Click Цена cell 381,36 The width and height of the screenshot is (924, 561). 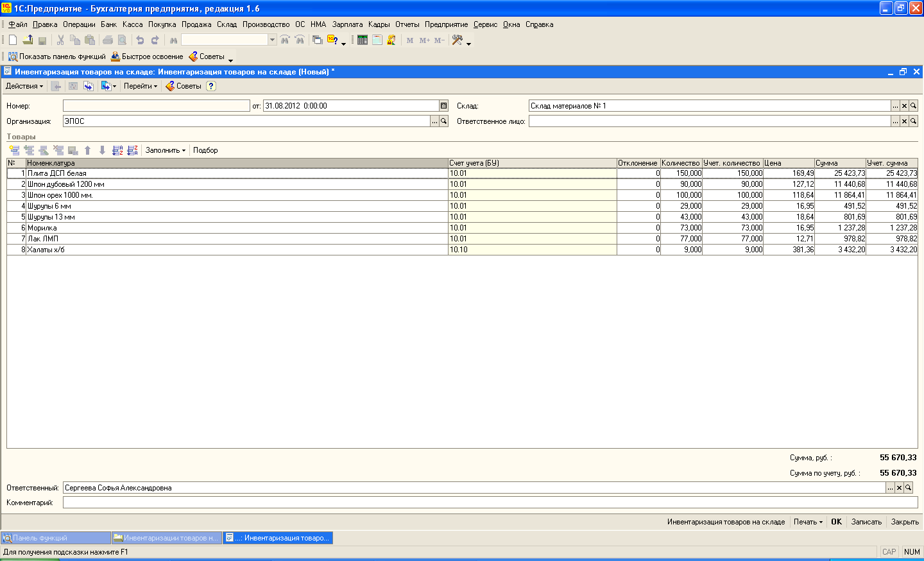point(789,250)
